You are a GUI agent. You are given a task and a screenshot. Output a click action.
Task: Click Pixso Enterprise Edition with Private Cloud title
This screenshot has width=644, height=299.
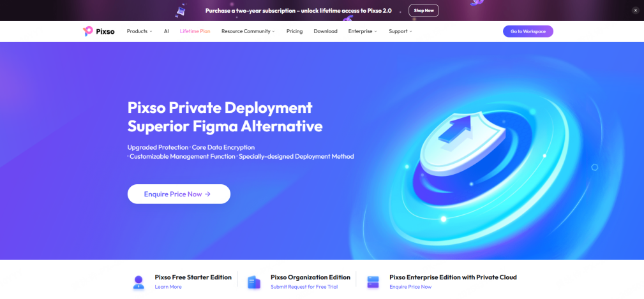click(x=453, y=277)
